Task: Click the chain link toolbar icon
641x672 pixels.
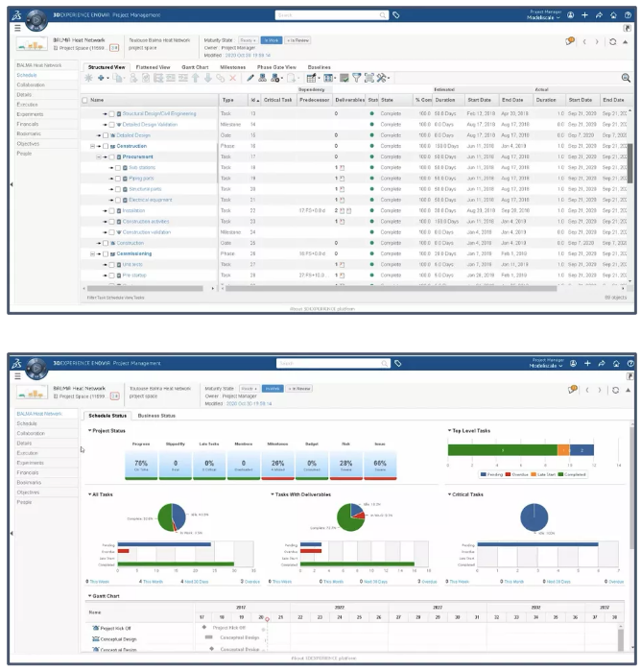Action: pyautogui.click(x=221, y=78)
